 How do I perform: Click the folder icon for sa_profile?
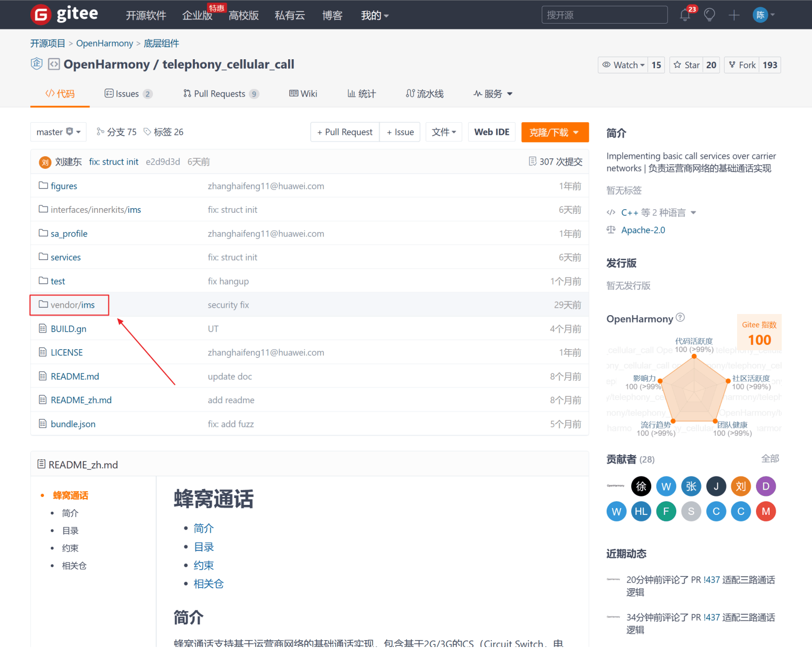click(x=43, y=233)
